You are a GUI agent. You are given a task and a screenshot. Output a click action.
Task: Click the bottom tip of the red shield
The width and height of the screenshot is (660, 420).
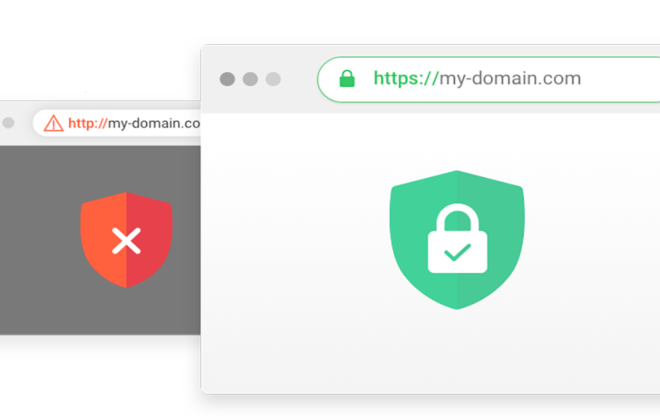pyautogui.click(x=126, y=286)
